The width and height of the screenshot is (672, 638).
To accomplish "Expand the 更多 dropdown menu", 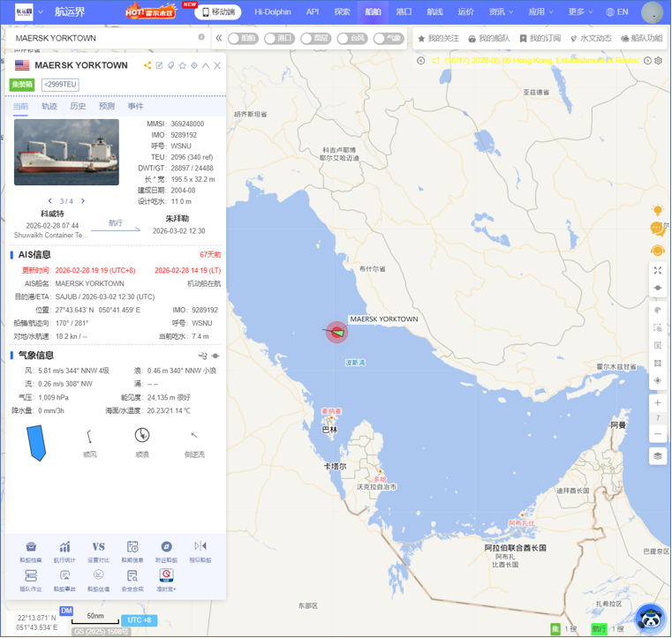I will [x=580, y=12].
